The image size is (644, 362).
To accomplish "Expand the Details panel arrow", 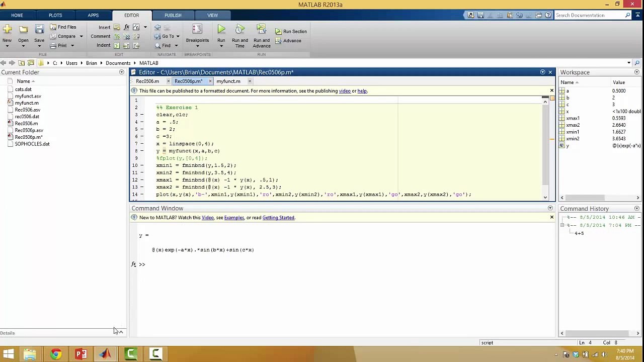I will pyautogui.click(x=121, y=332).
